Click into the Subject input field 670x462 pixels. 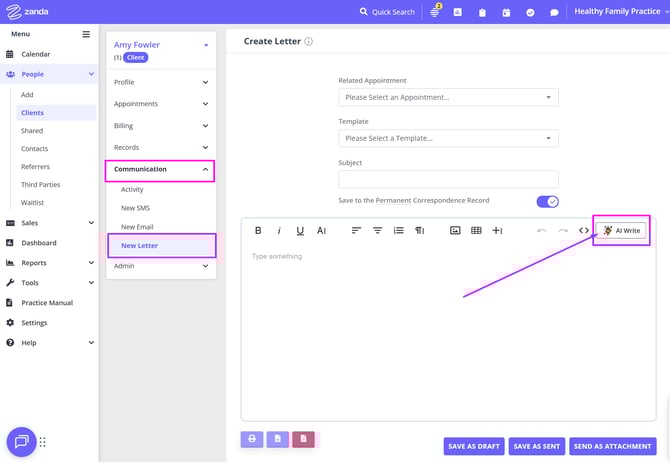448,180
